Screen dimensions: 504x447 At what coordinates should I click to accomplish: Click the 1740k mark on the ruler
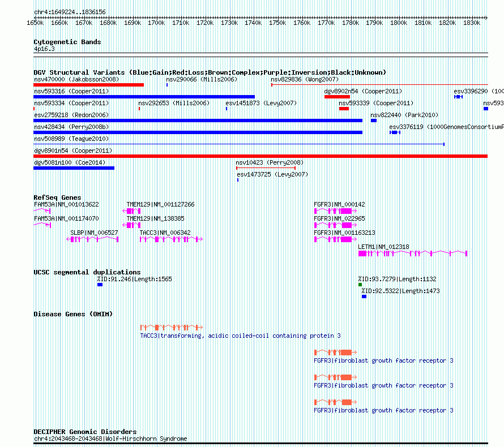pos(253,23)
